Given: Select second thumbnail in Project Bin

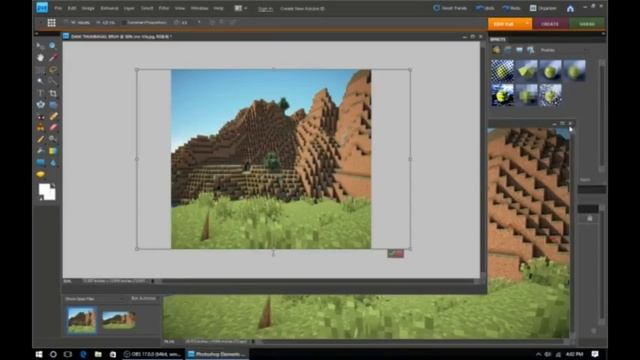Looking at the screenshot, I should click(x=119, y=320).
